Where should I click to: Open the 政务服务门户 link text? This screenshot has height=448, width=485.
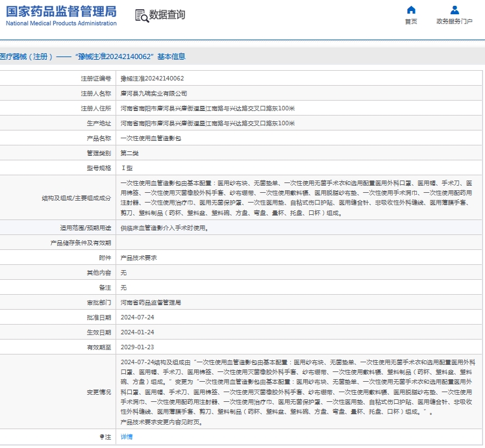coord(454,21)
